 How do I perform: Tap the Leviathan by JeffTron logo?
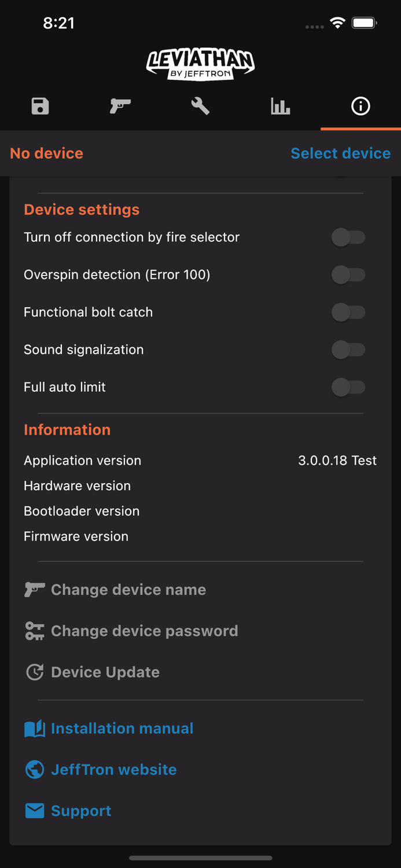point(200,64)
